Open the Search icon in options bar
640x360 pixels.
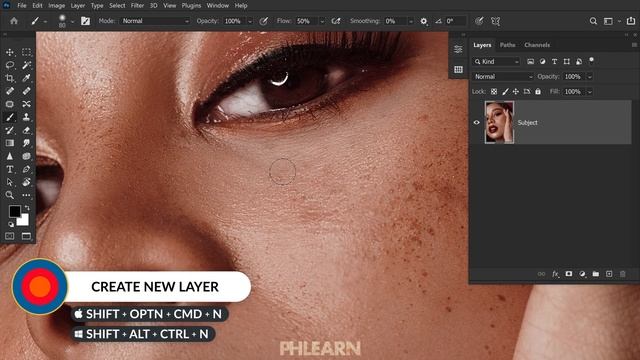(x=593, y=21)
